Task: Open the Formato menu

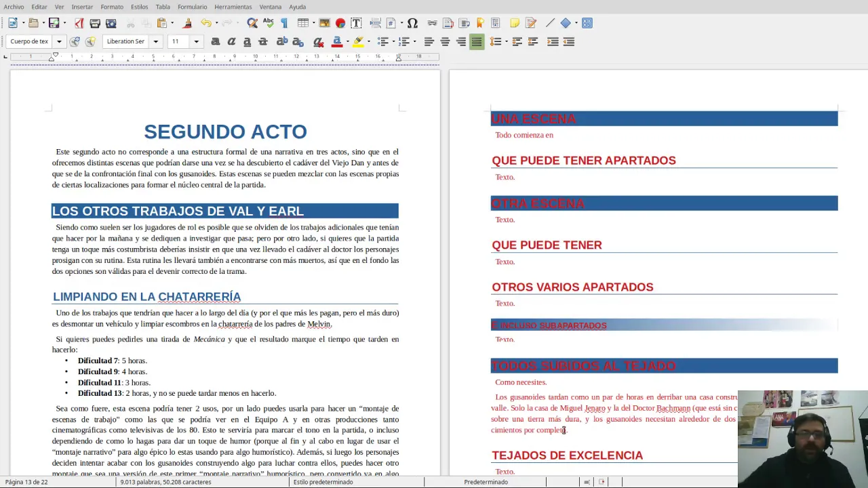Action: click(112, 7)
